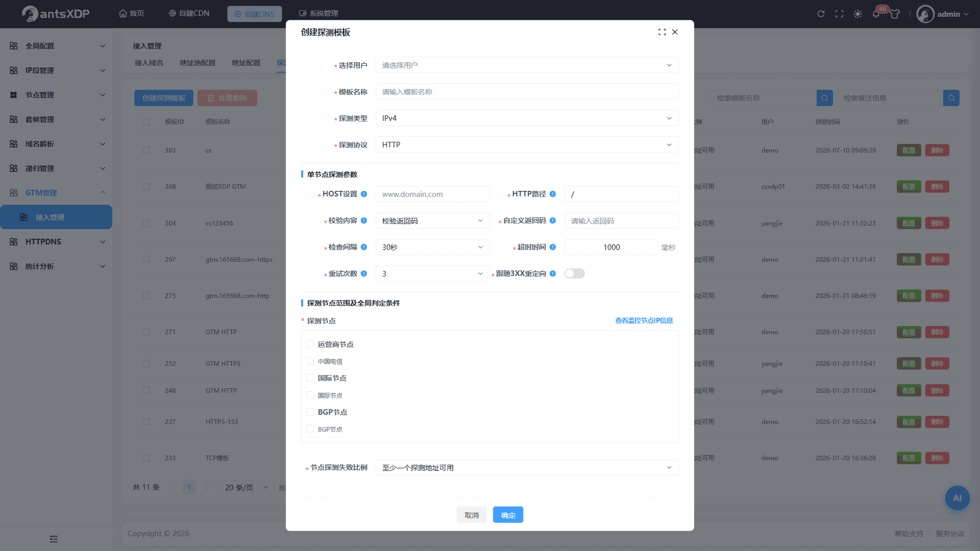The width and height of the screenshot is (980, 551).
Task: Click the 校验内容 info icon
Action: point(364,220)
